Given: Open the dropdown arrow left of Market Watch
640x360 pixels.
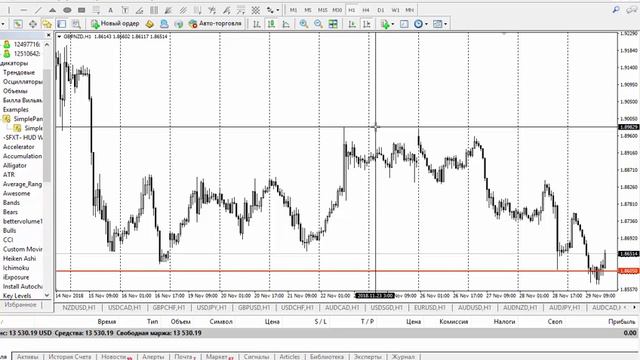Looking at the screenshot, I should point(3,24).
